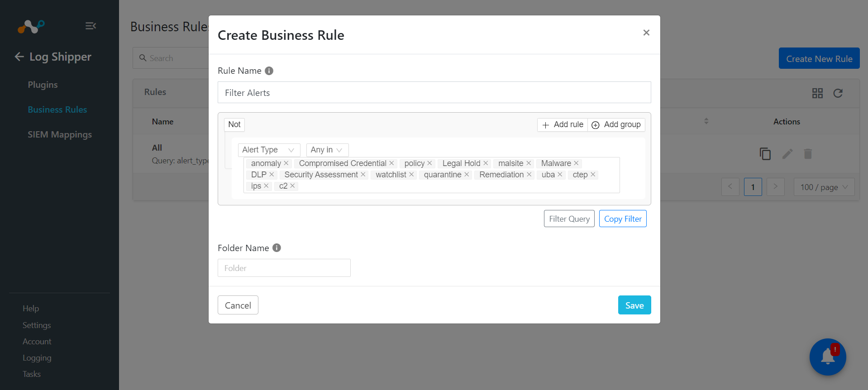Click the alert type tags input box
This screenshot has height=390, width=868.
(x=432, y=175)
